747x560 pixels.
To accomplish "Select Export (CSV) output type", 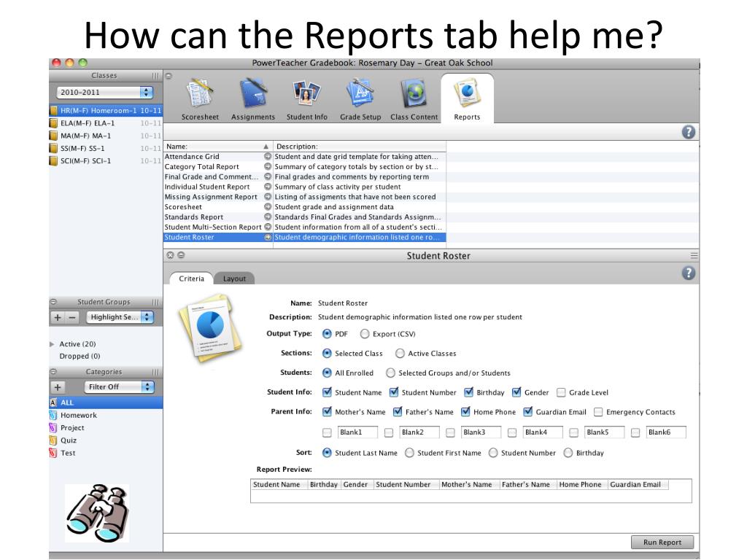I will click(x=365, y=334).
